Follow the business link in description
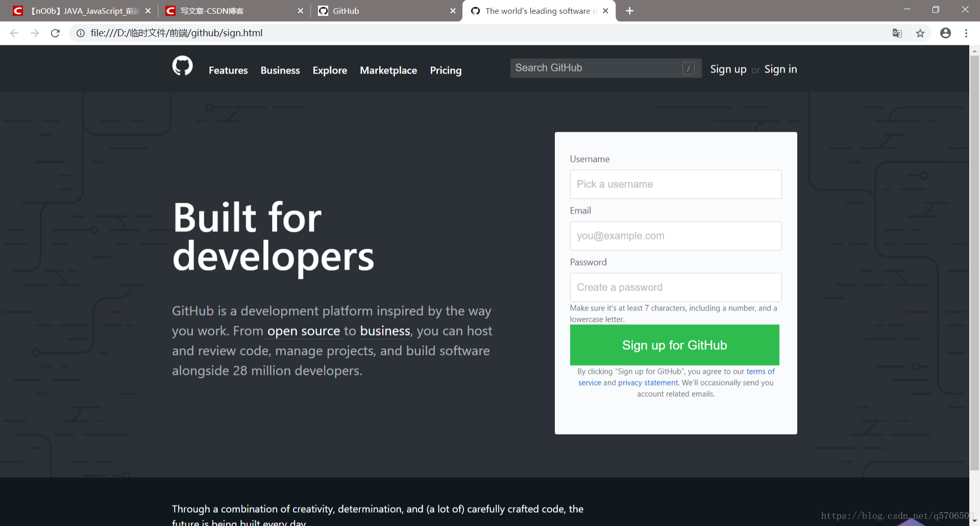The image size is (980, 526). [x=385, y=331]
